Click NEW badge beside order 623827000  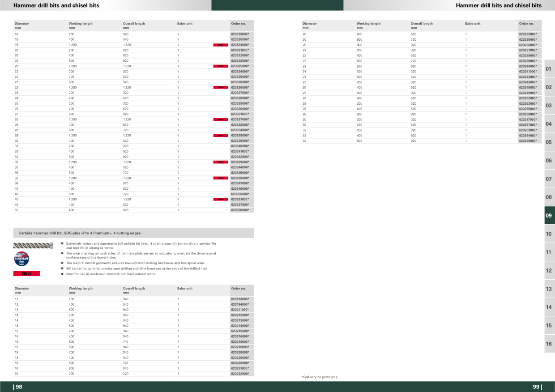click(220, 119)
